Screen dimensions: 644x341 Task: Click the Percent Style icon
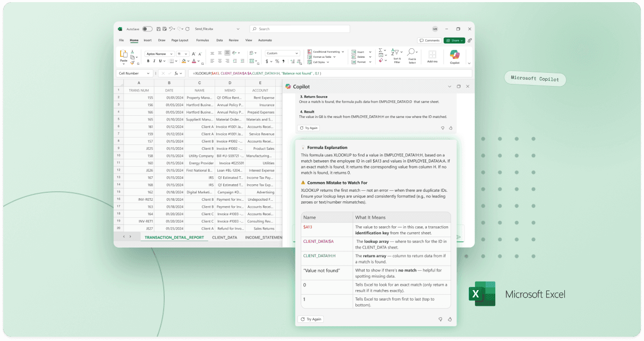277,61
